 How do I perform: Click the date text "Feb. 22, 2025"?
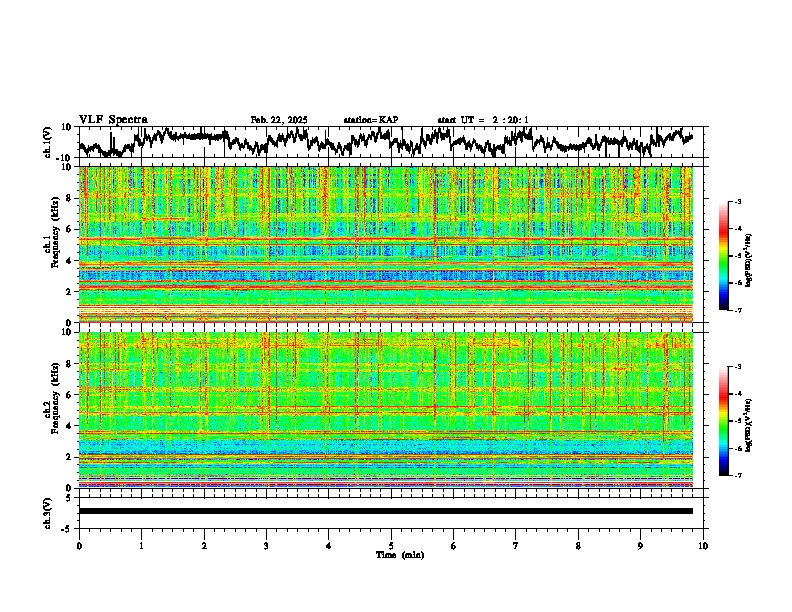279,120
